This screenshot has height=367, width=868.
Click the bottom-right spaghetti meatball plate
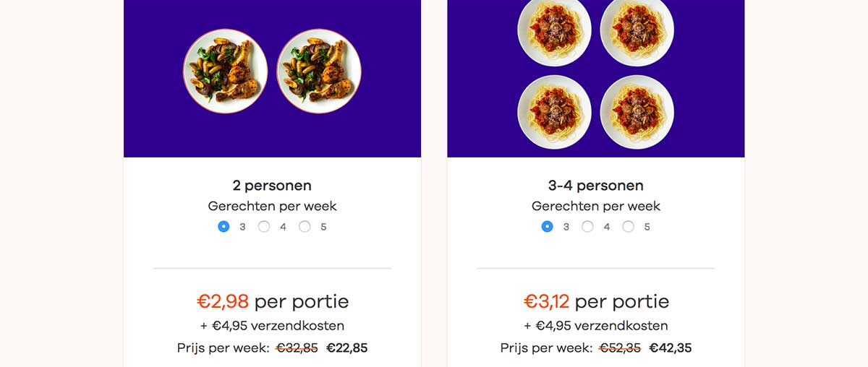pyautogui.click(x=637, y=112)
